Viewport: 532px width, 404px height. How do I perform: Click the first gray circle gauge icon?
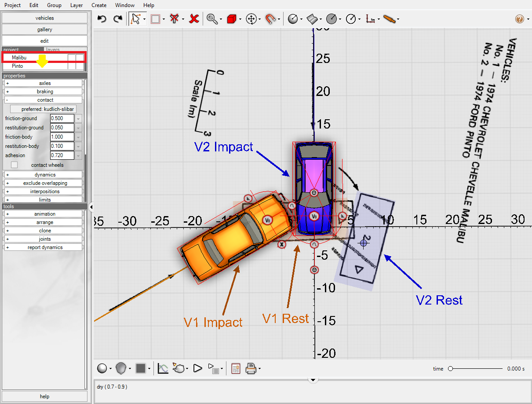(292, 19)
